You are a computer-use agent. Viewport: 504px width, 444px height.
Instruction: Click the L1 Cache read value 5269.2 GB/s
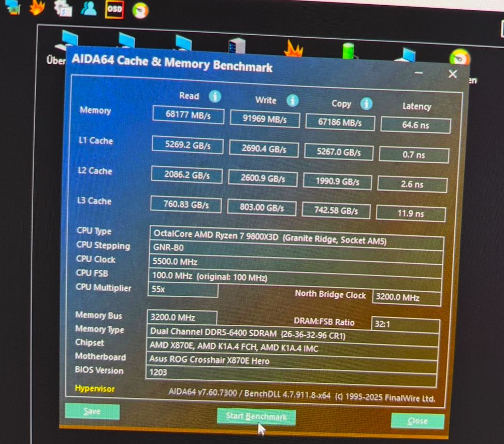[188, 145]
